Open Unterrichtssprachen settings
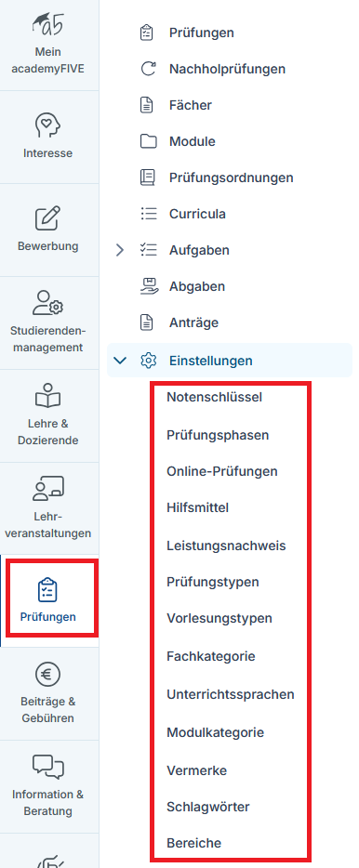Viewport: 359px width, 868px height. coord(231,694)
